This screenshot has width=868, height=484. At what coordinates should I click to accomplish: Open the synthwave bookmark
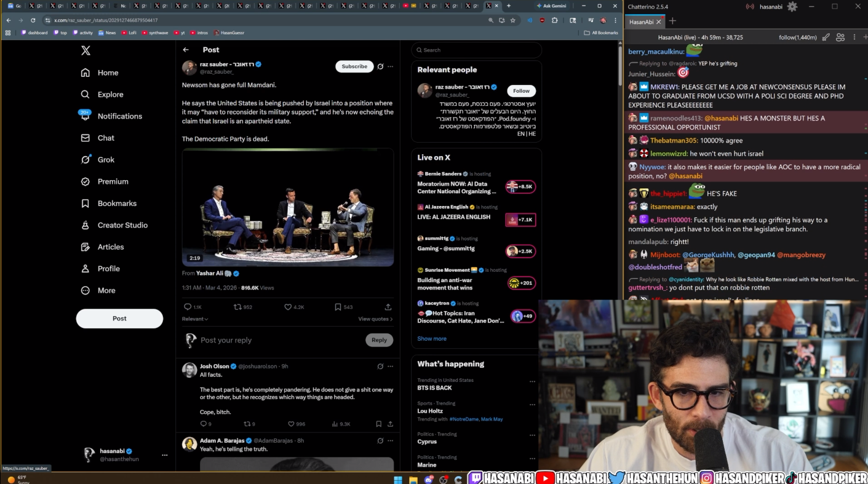(154, 33)
